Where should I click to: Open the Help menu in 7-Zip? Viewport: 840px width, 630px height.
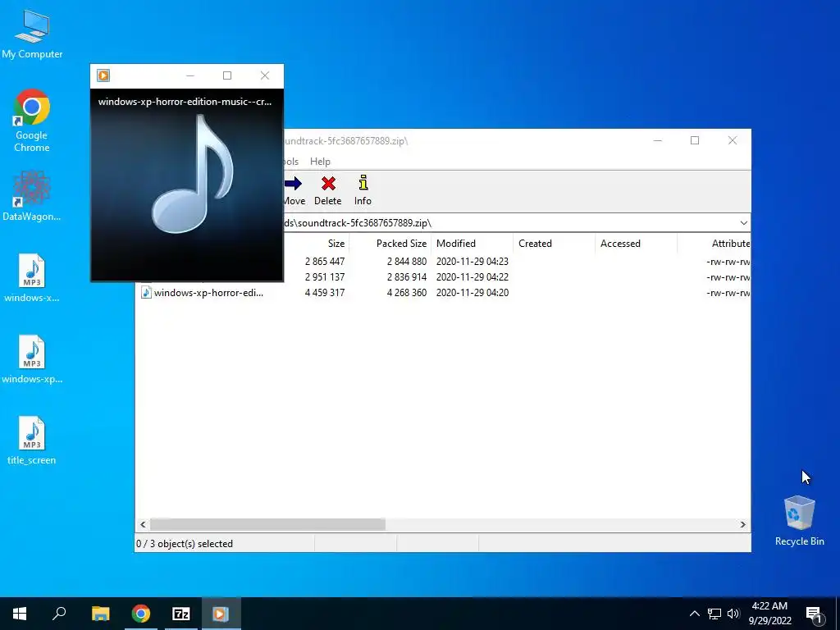click(x=320, y=162)
